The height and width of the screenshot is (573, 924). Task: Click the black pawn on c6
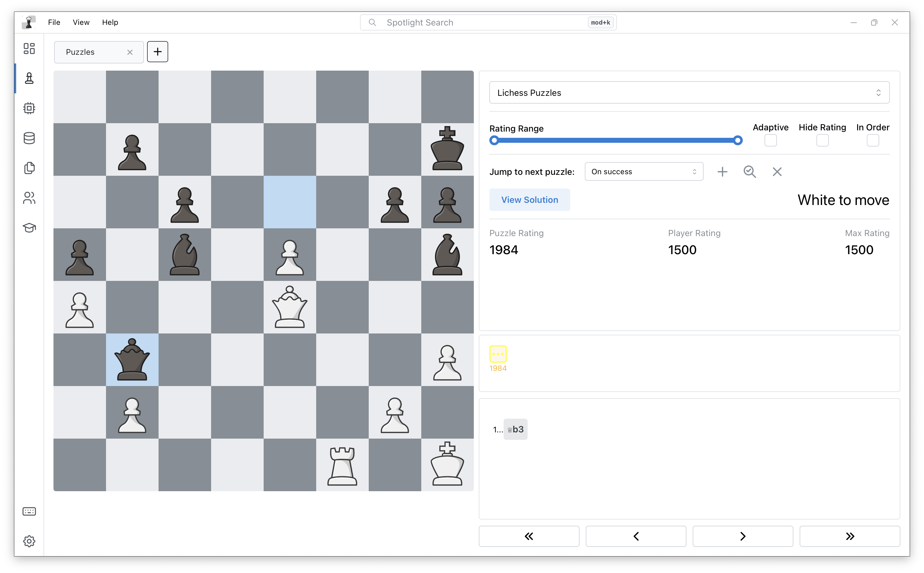pos(185,205)
